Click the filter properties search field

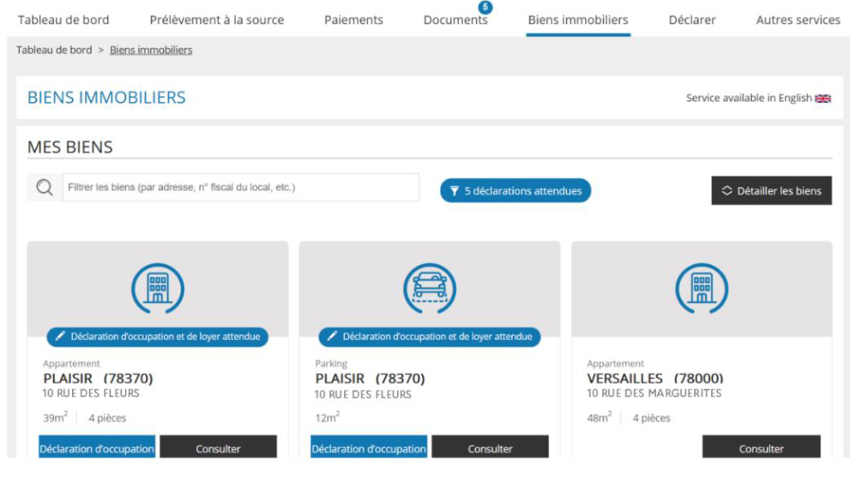coord(240,188)
